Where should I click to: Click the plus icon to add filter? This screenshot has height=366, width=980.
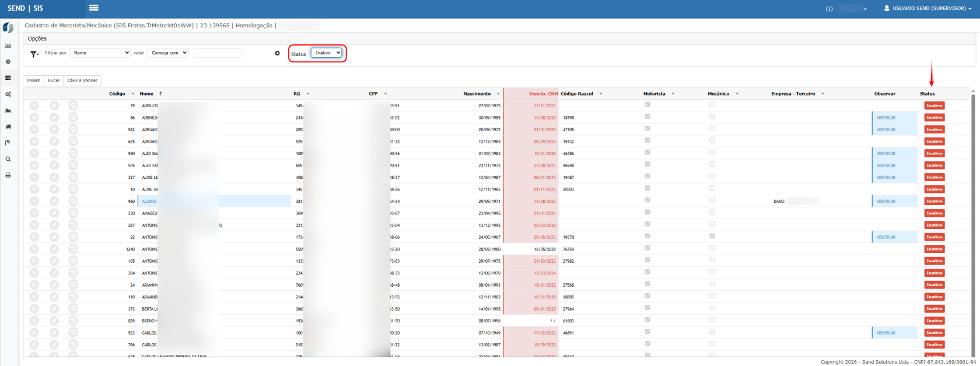[277, 53]
